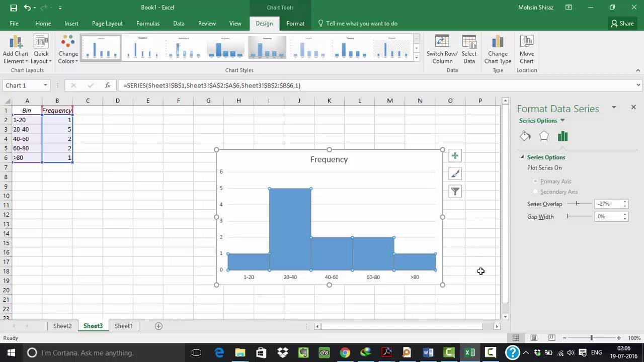Click zoom in plus button

tap(619, 338)
